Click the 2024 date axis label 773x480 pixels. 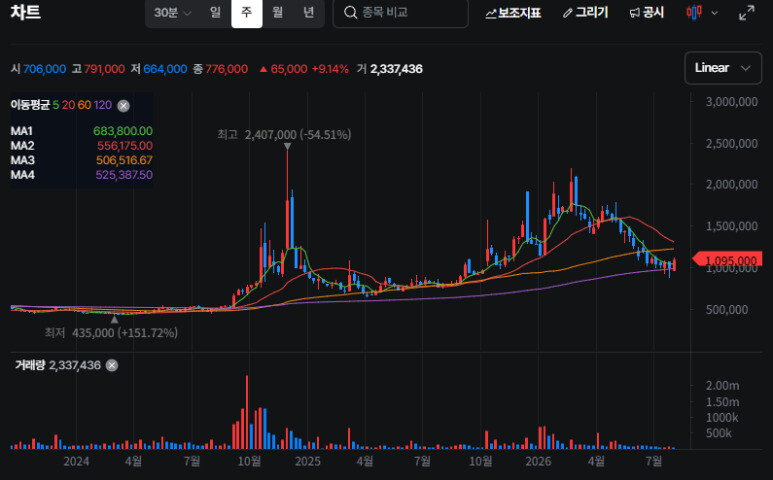click(x=76, y=461)
